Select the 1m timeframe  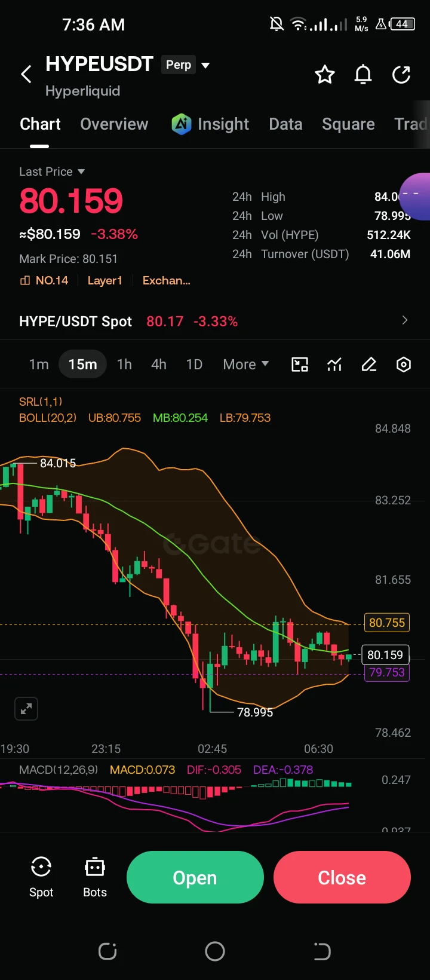click(39, 365)
